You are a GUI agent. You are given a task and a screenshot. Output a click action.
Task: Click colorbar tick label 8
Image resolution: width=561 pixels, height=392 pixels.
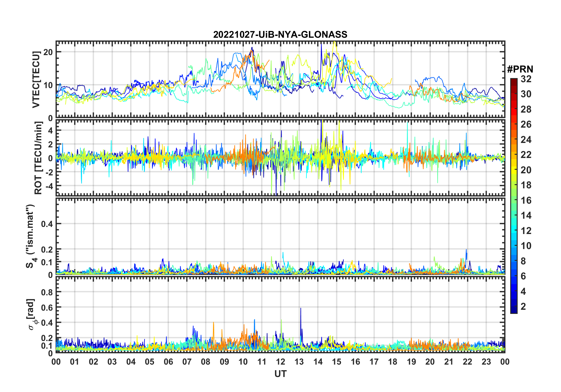[x=524, y=261]
